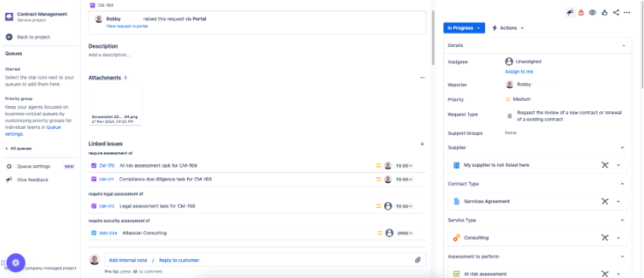644x278 pixels.
Task: Open linked issue CM-172
Action: pyautogui.click(x=107, y=206)
